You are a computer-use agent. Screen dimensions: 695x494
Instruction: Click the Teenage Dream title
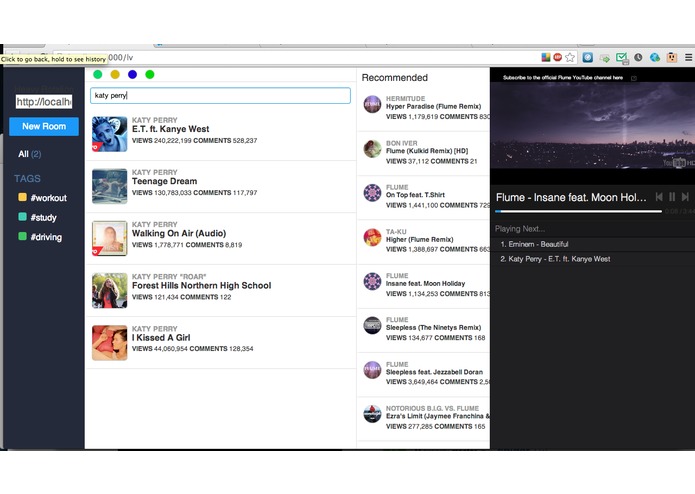coord(164,181)
